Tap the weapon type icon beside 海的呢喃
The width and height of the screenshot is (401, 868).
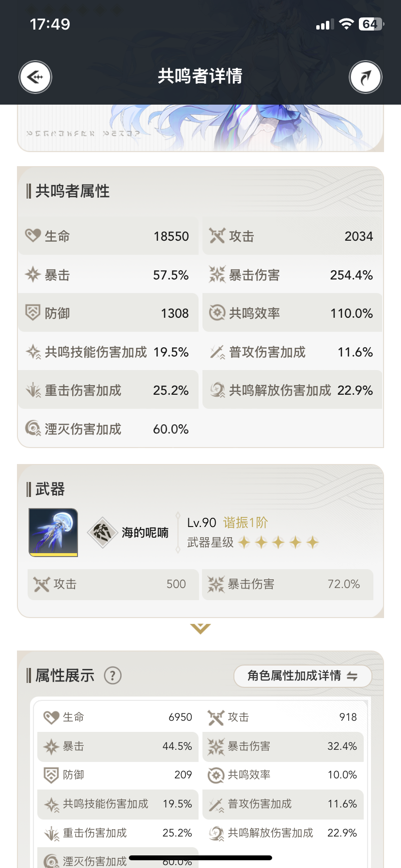103,532
